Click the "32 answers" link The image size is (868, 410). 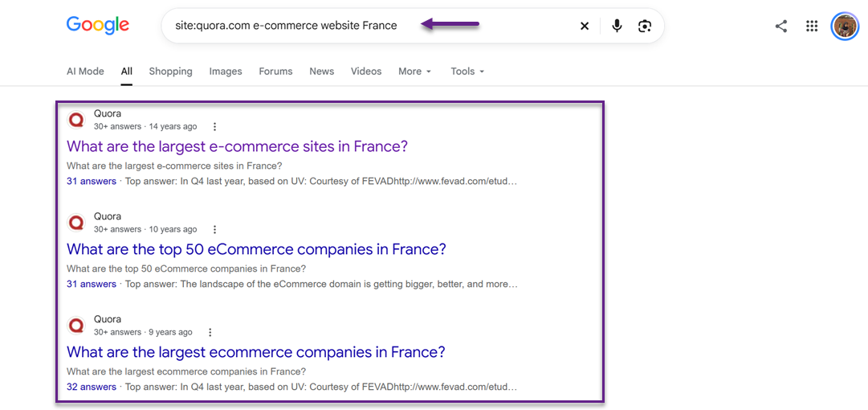pyautogui.click(x=92, y=387)
